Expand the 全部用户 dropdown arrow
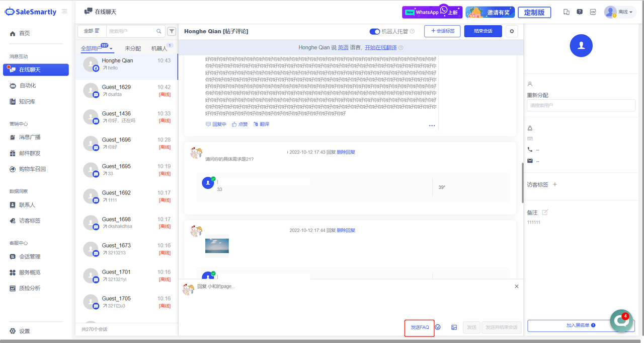Viewport: 644px width, 343px height. click(x=111, y=49)
